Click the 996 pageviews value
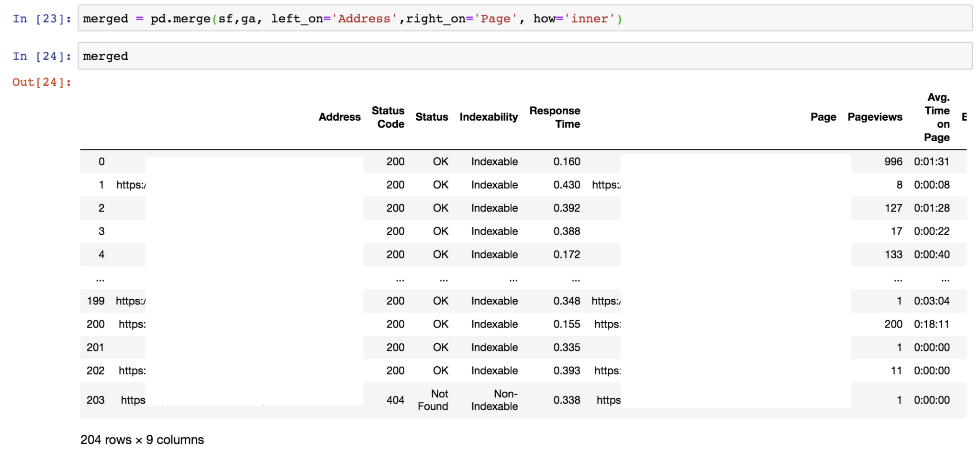Viewport: 980px width, 452px height. [x=893, y=162]
